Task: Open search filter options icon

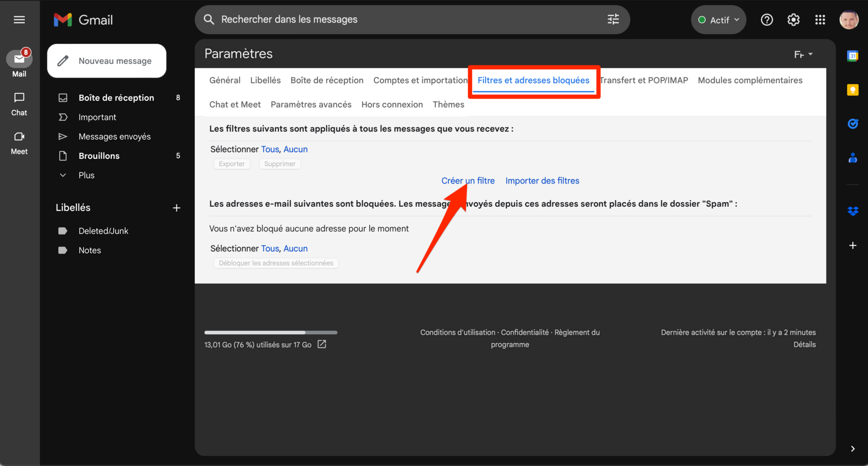Action: (x=613, y=19)
